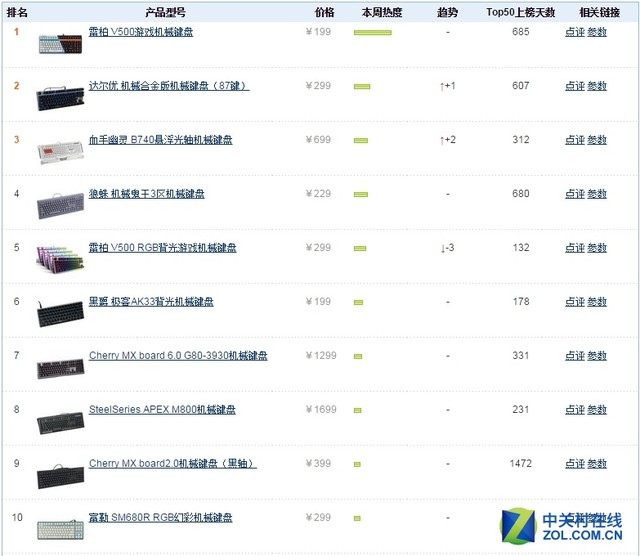
Task: Click the 产品型号 column header
Action: [x=165, y=12]
